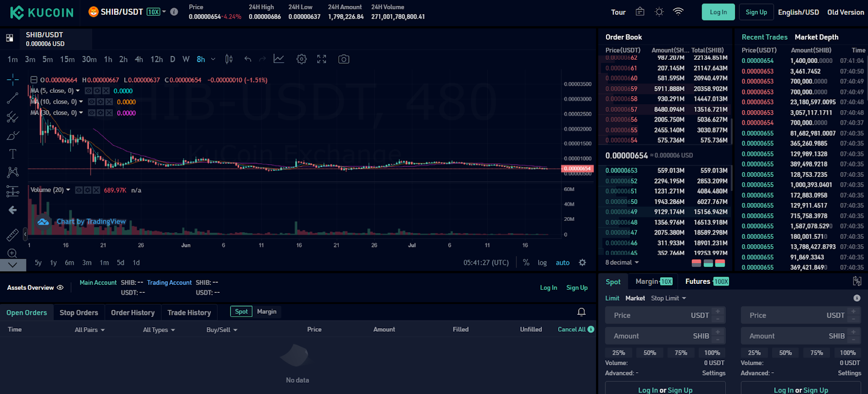Open the Buy/Sell filter dropdown
This screenshot has width=868, height=394.
tap(222, 330)
